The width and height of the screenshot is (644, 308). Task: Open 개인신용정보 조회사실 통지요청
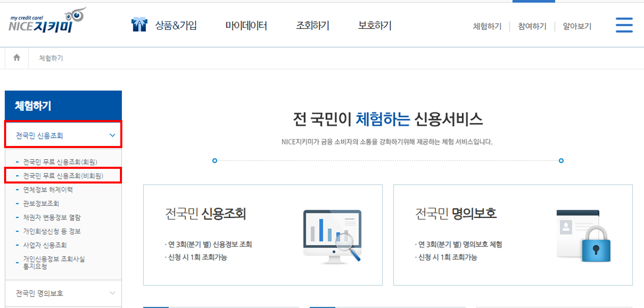click(54, 263)
